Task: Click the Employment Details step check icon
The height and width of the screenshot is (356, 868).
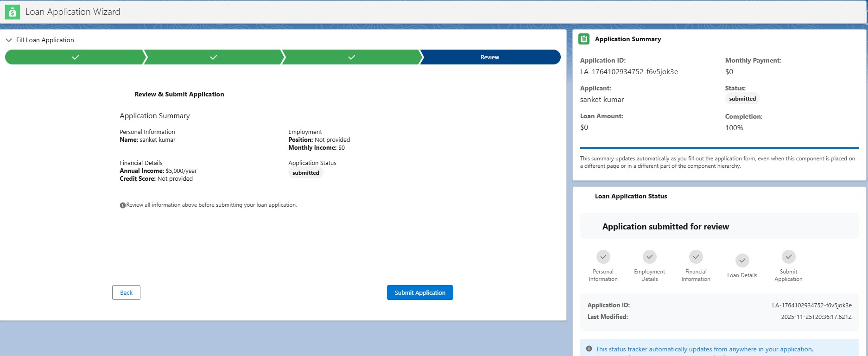Action: (650, 257)
